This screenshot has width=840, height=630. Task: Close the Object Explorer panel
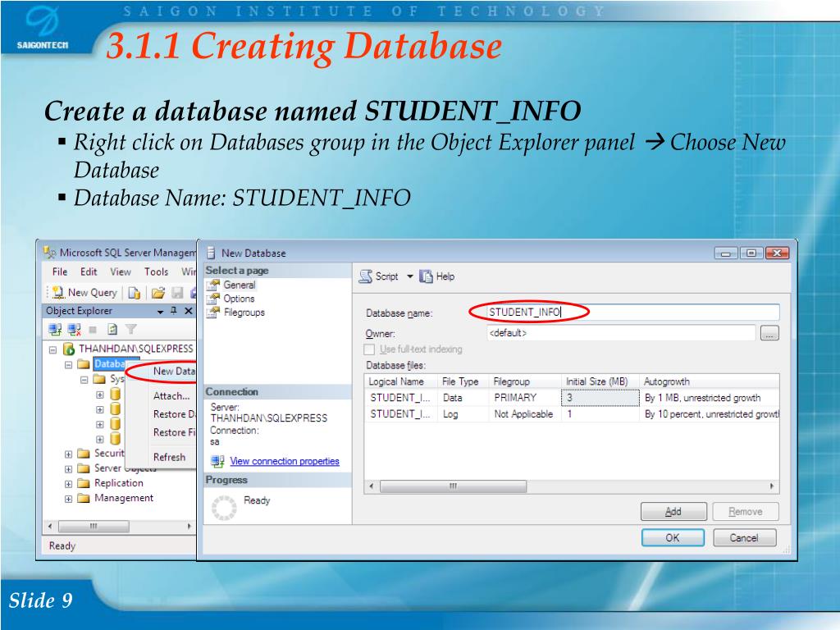(x=188, y=311)
